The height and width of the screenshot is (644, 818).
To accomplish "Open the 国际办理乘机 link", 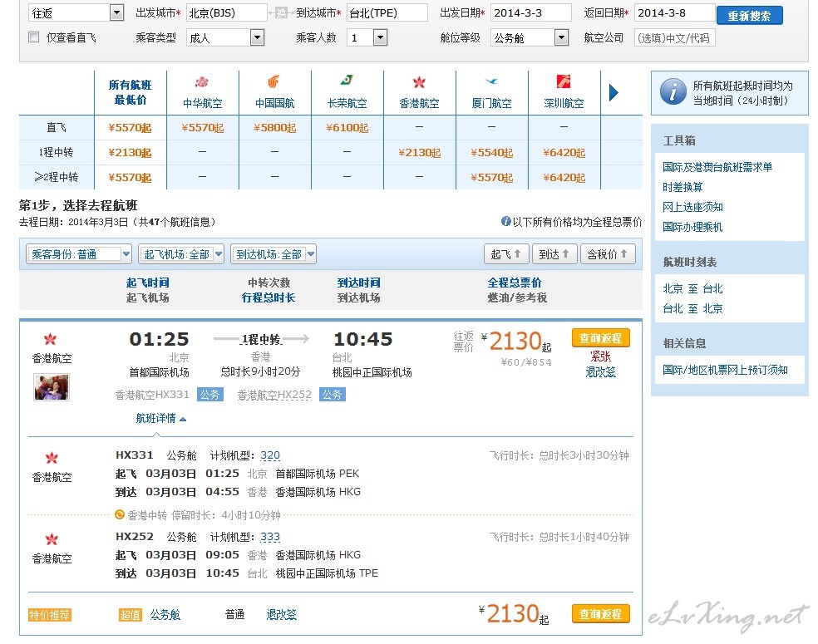I will [692, 227].
